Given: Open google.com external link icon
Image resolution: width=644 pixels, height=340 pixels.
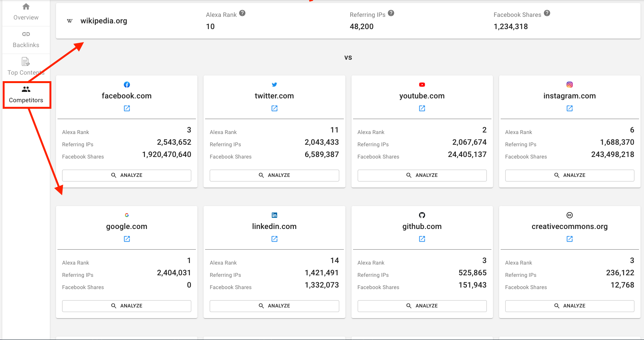Looking at the screenshot, I should (x=127, y=239).
